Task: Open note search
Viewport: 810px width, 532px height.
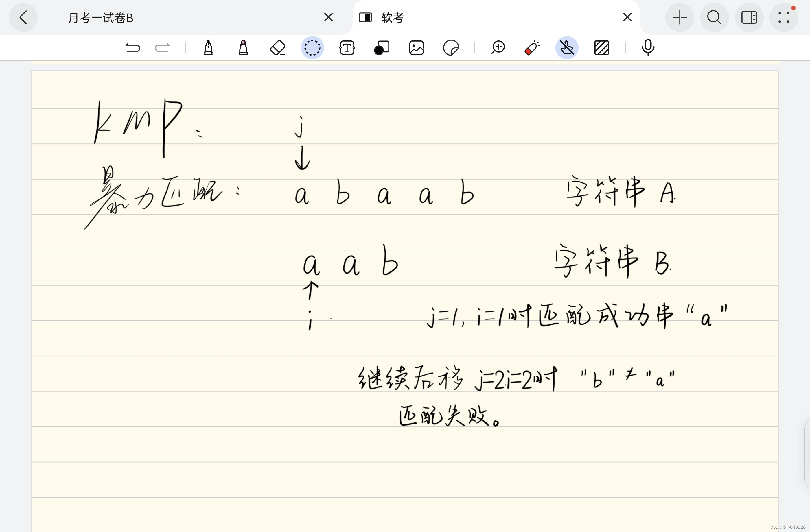Action: (714, 18)
